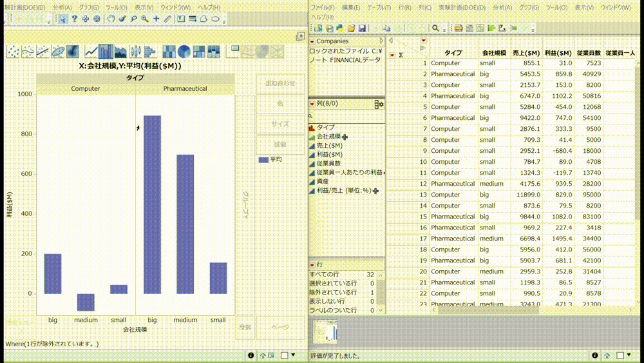Choose the Contour graph element icon

[72, 52]
